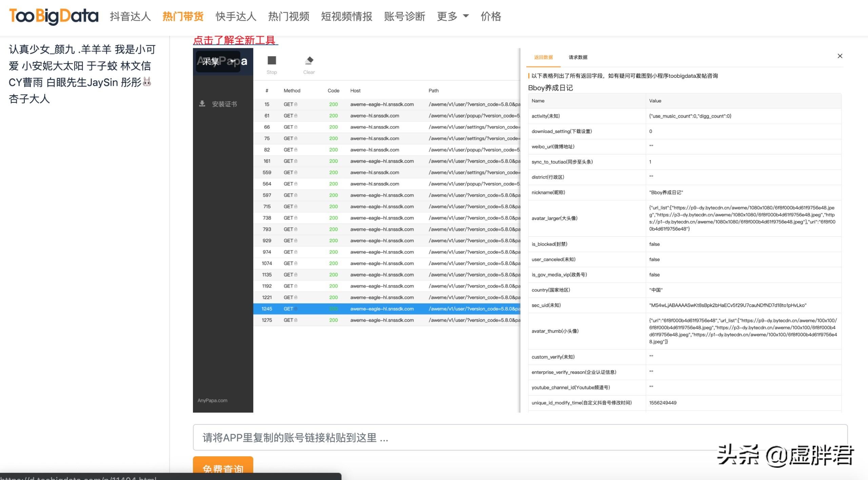Select request row number 597
868x480 pixels.
(387, 195)
